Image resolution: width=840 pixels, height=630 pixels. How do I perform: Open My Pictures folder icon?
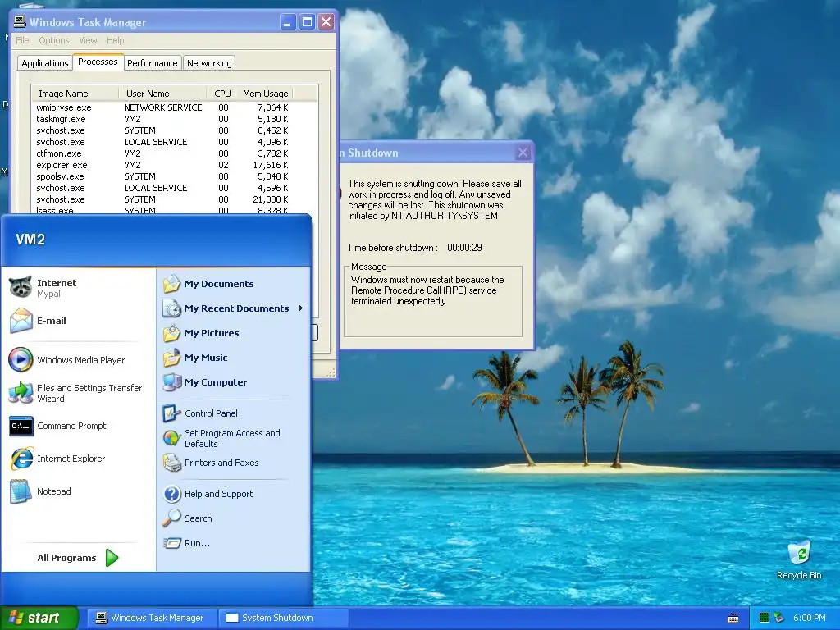pyautogui.click(x=172, y=333)
